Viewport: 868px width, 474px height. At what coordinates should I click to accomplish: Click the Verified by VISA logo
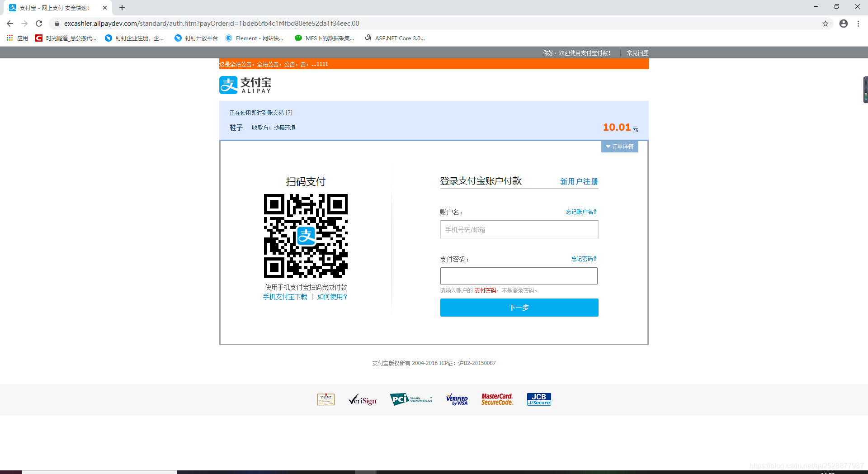457,399
